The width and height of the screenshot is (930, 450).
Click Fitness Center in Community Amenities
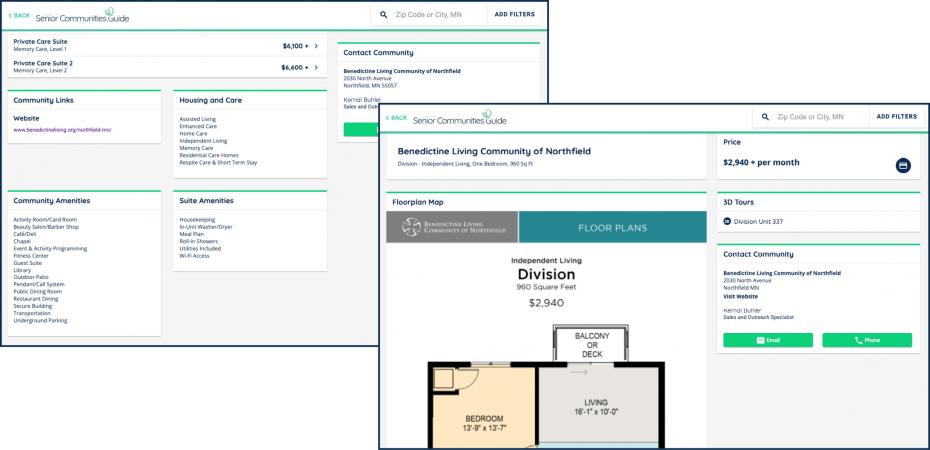pyautogui.click(x=31, y=256)
